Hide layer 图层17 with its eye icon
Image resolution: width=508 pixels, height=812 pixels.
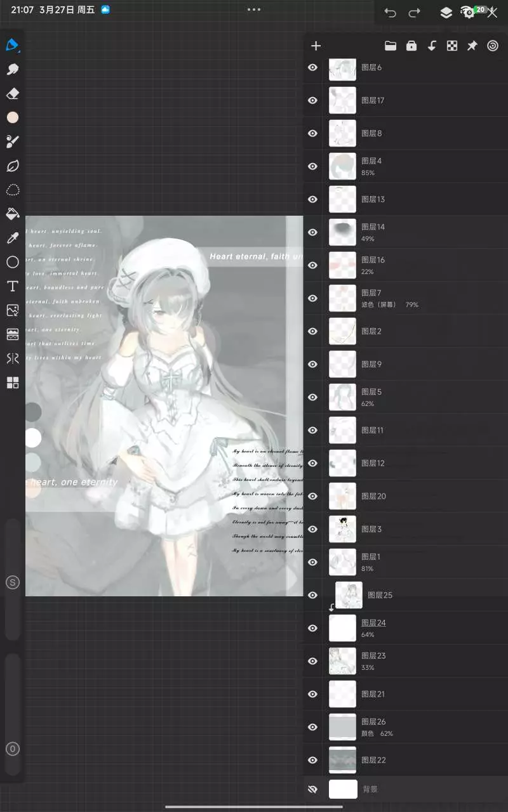312,100
